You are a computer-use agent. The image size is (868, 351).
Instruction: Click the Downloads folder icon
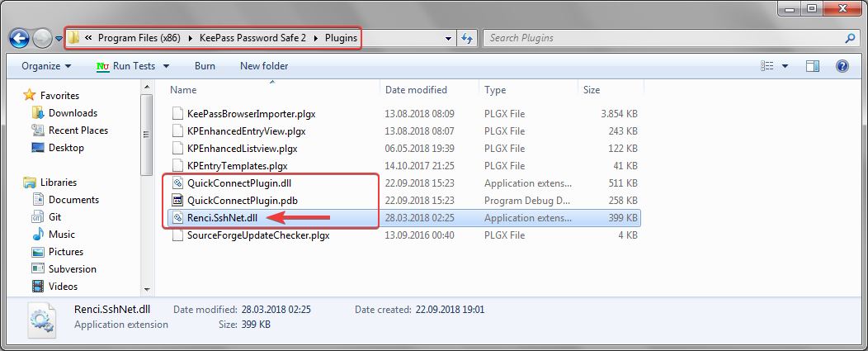(x=38, y=113)
